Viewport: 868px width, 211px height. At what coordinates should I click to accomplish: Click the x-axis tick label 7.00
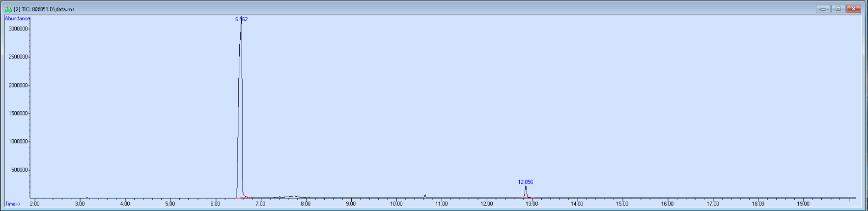click(260, 204)
